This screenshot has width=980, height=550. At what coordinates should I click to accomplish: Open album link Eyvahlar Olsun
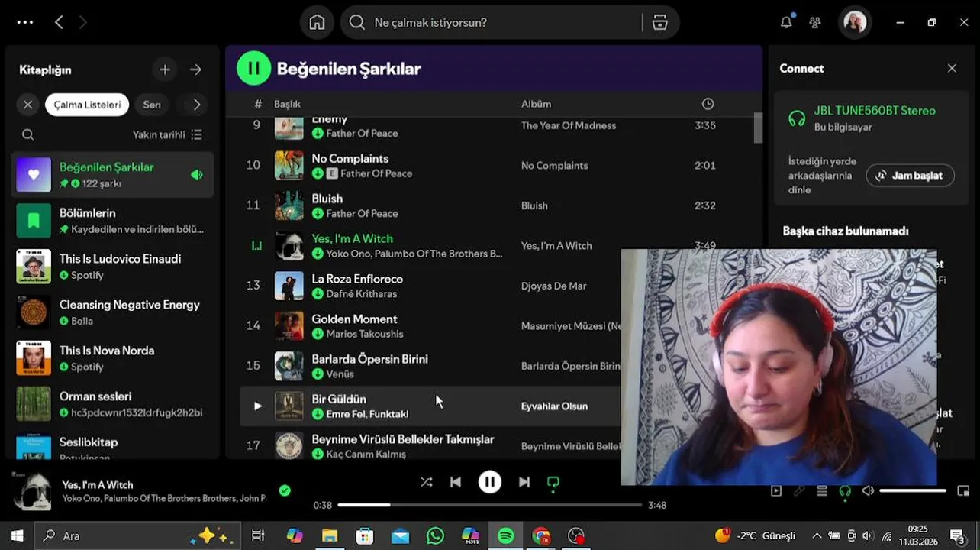pos(554,406)
